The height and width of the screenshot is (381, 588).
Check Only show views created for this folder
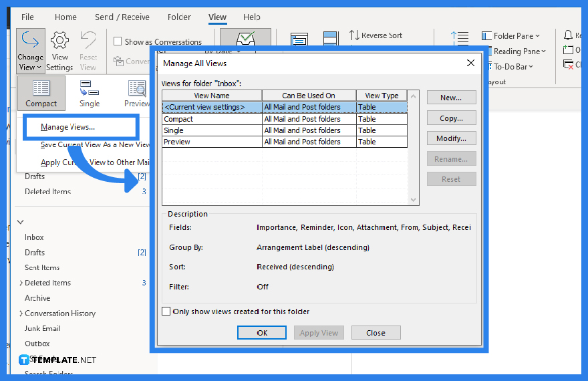pos(166,311)
